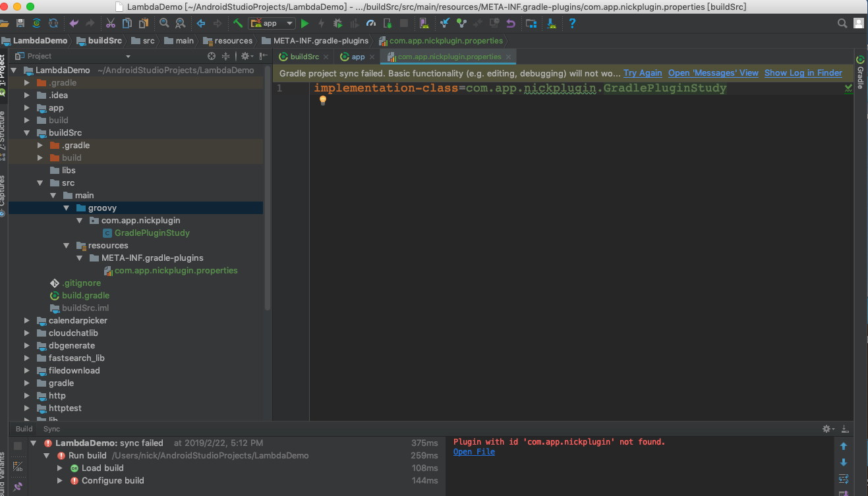Viewport: 868px width, 496px height.
Task: Select the .gitignore file in tree
Action: 82,283
